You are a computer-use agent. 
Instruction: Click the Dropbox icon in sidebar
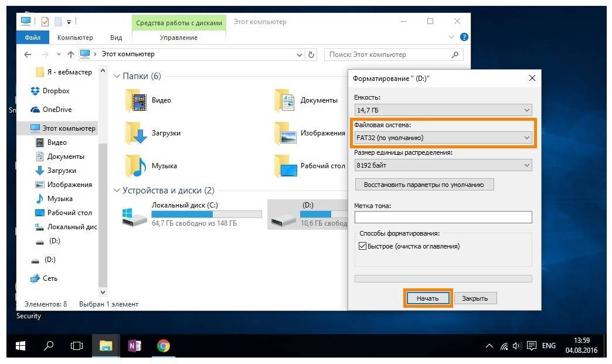point(35,91)
